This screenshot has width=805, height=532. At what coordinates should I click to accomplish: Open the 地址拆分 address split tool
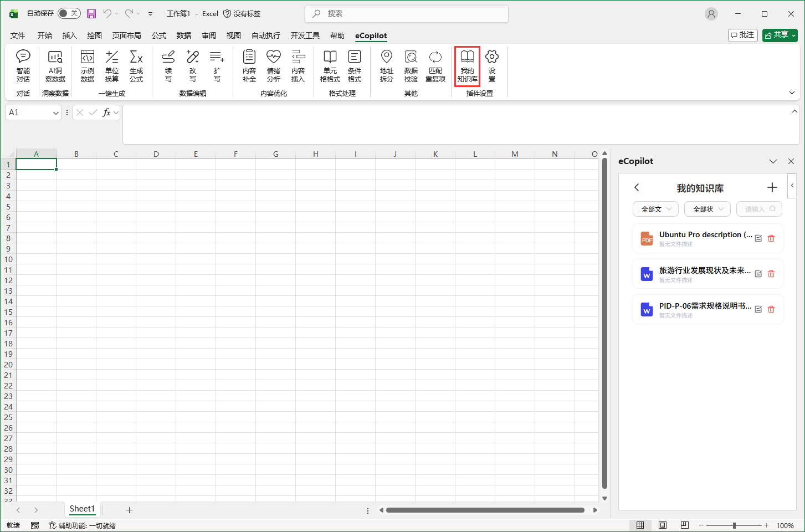[x=387, y=65]
